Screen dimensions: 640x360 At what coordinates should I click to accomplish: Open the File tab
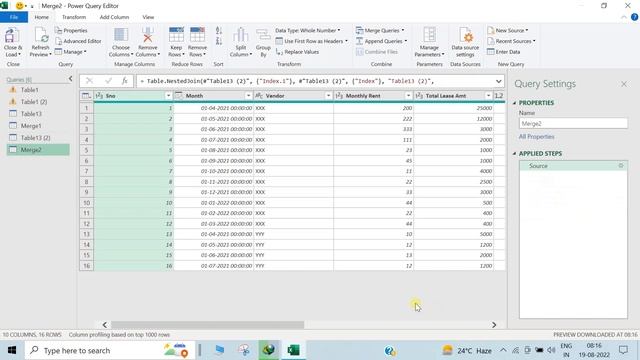click(x=14, y=17)
